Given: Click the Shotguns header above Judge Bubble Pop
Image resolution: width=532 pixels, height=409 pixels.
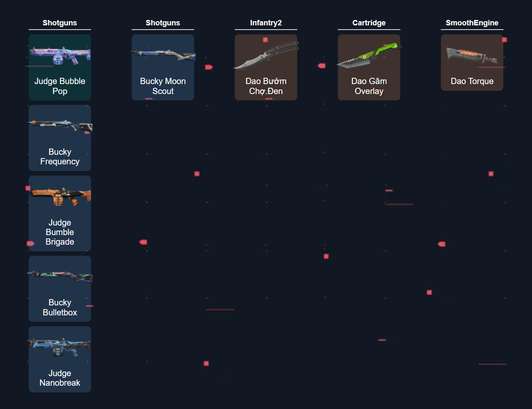Looking at the screenshot, I should click(x=59, y=23).
